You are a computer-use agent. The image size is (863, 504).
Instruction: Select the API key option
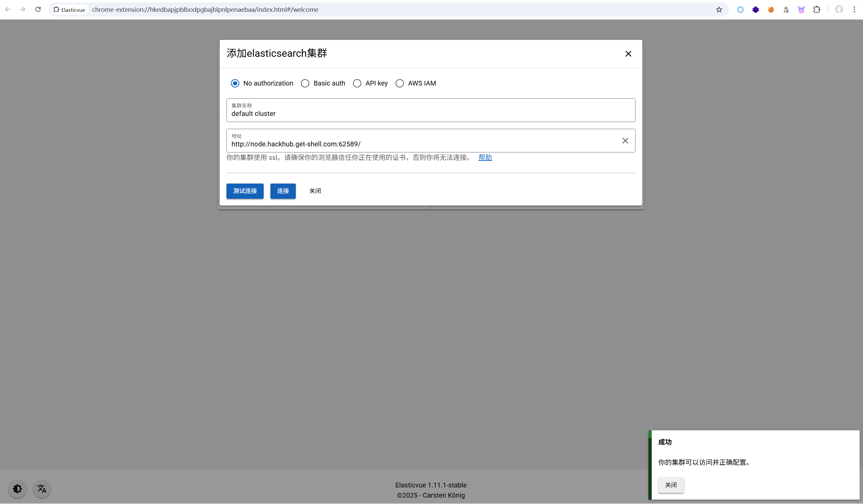(x=357, y=83)
